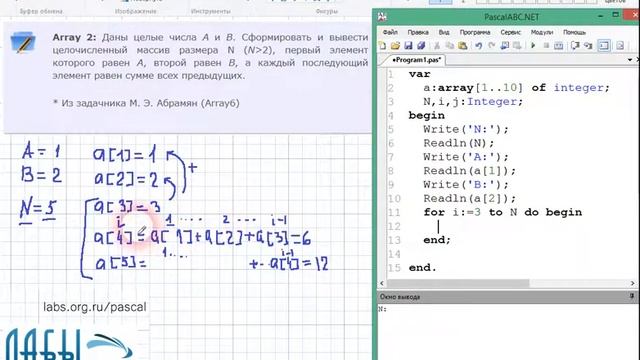Click the line 'N,i,j:Integer;'
The width and height of the screenshot is (640, 360).
(473, 102)
